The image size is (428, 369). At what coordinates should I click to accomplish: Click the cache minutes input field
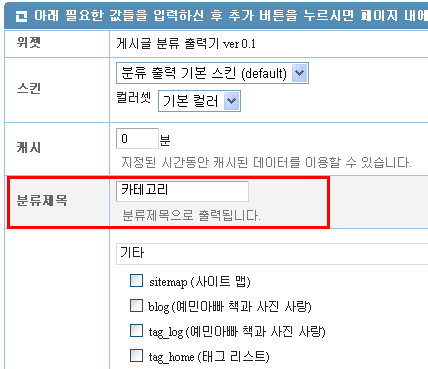point(137,138)
